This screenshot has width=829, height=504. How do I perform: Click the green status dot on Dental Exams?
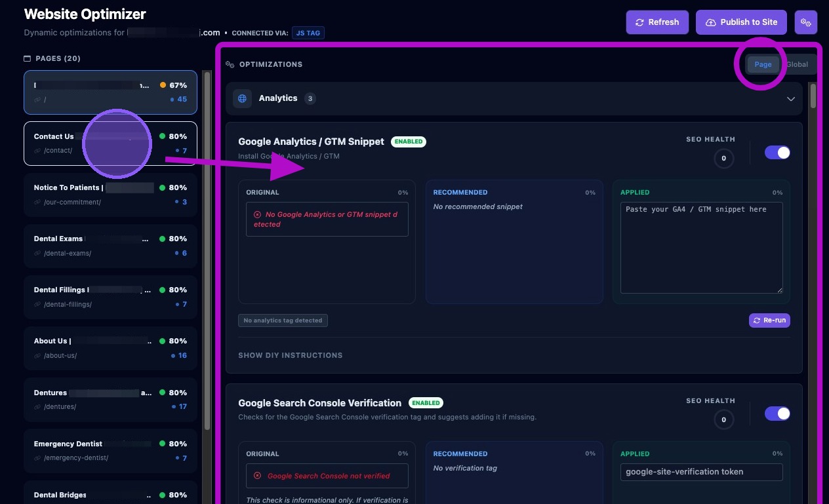(x=163, y=239)
